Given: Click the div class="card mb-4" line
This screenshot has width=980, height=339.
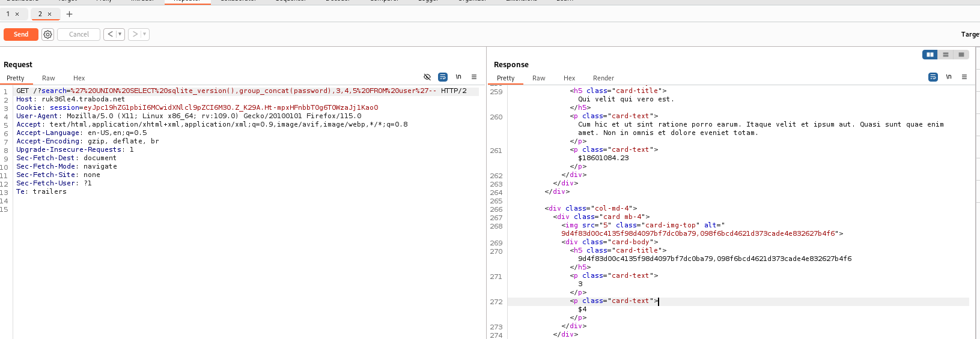Looking at the screenshot, I should pos(601,217).
